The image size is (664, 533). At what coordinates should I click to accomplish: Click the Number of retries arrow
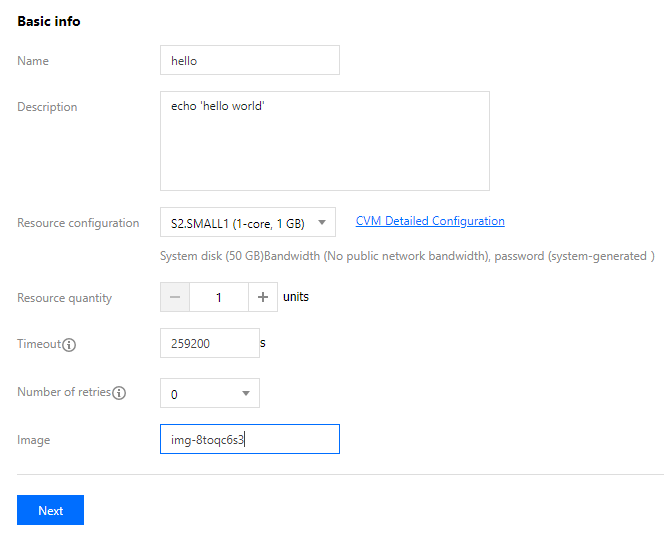point(246,393)
